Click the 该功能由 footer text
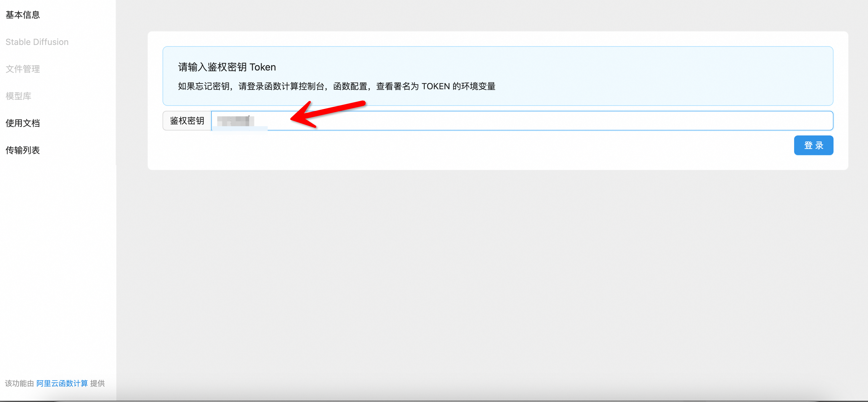 [19, 383]
